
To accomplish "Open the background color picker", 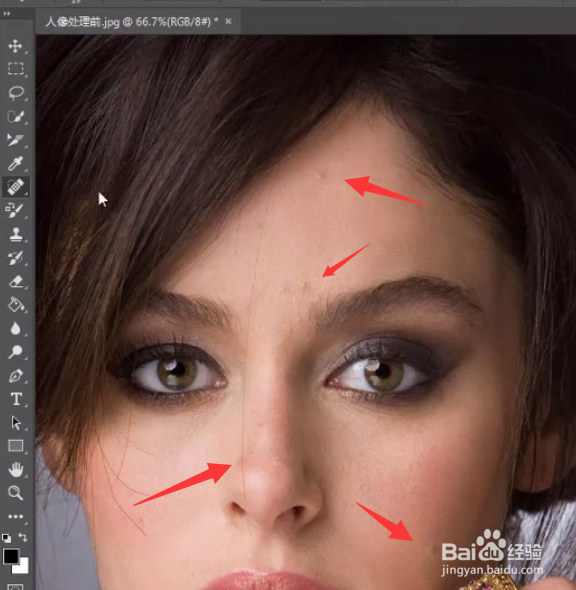I will (23, 567).
